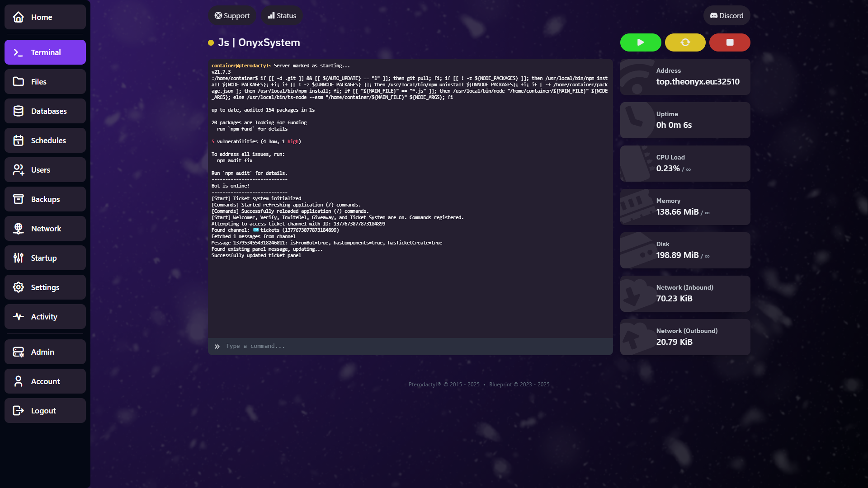Click the prompt icon beside Terminal
The height and width of the screenshot is (488, 868).
[x=19, y=52]
